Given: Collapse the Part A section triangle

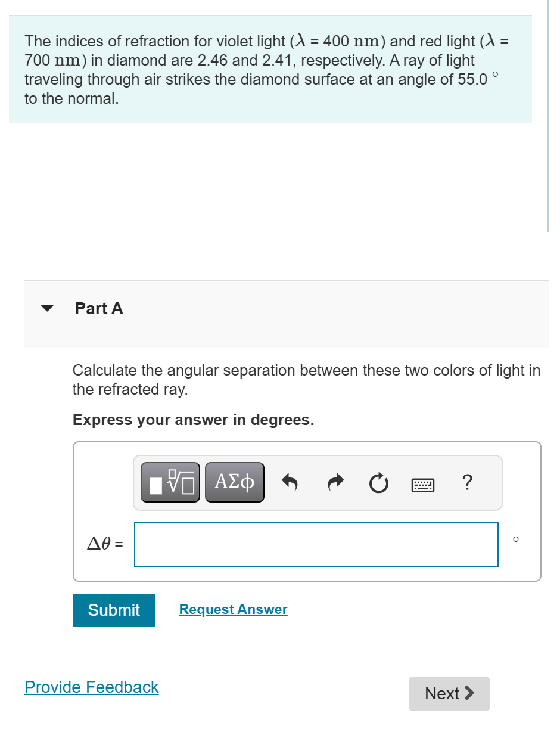Looking at the screenshot, I should 48,308.
